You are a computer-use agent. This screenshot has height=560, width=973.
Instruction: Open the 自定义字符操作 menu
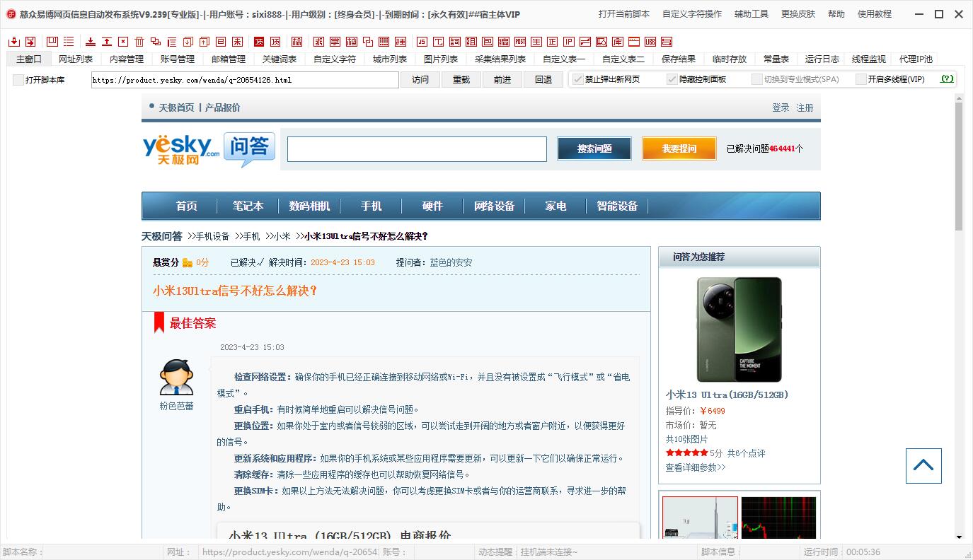click(x=692, y=14)
